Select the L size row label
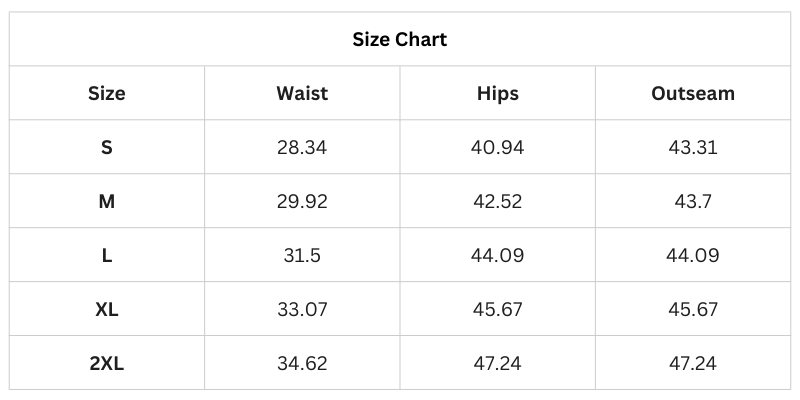 coord(107,256)
